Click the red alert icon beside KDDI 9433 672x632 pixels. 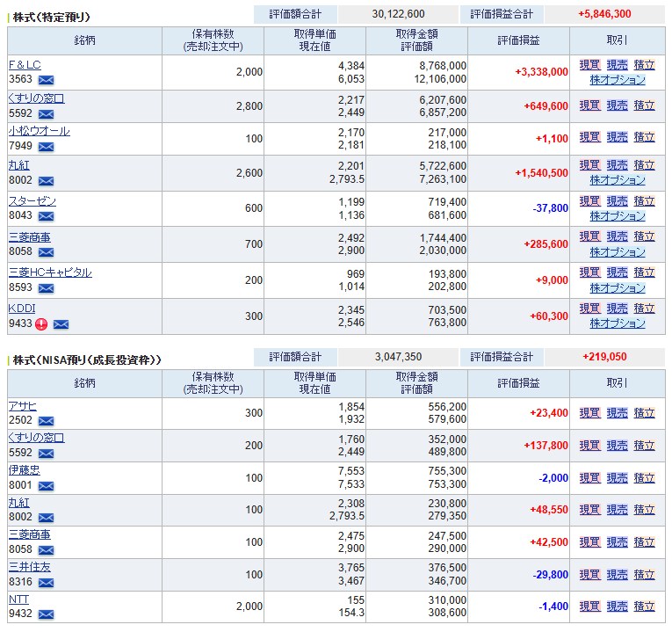pos(41,323)
